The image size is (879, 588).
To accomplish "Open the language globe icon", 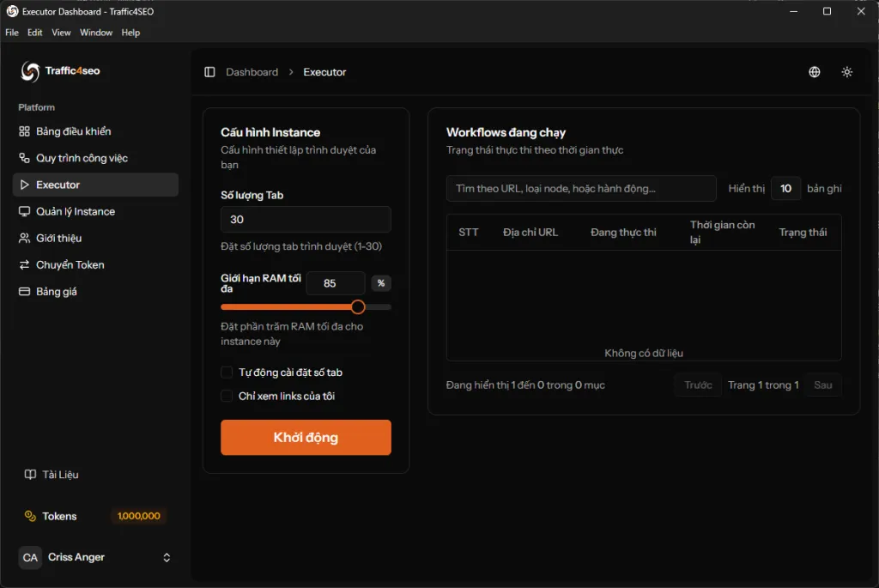I will click(x=815, y=72).
